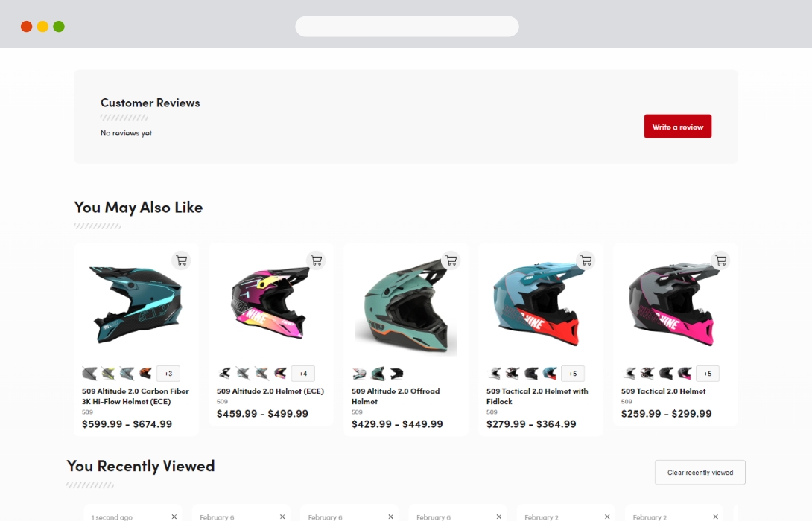The width and height of the screenshot is (812, 521).
Task: Select first color swatch of Carbon Fiber 3K helmet
Action: [89, 373]
